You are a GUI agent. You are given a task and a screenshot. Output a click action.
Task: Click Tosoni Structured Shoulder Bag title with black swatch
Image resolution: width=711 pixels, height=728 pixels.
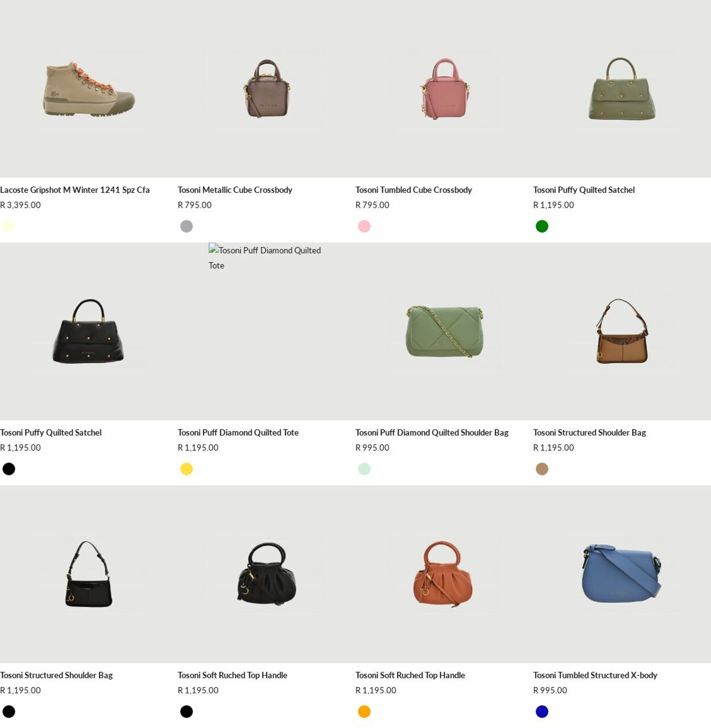[56, 676]
